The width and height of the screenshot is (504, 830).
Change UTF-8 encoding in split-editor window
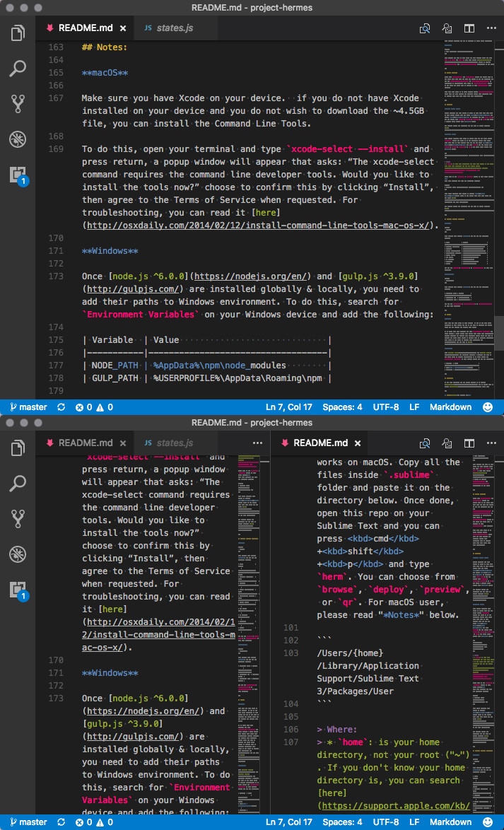386,822
